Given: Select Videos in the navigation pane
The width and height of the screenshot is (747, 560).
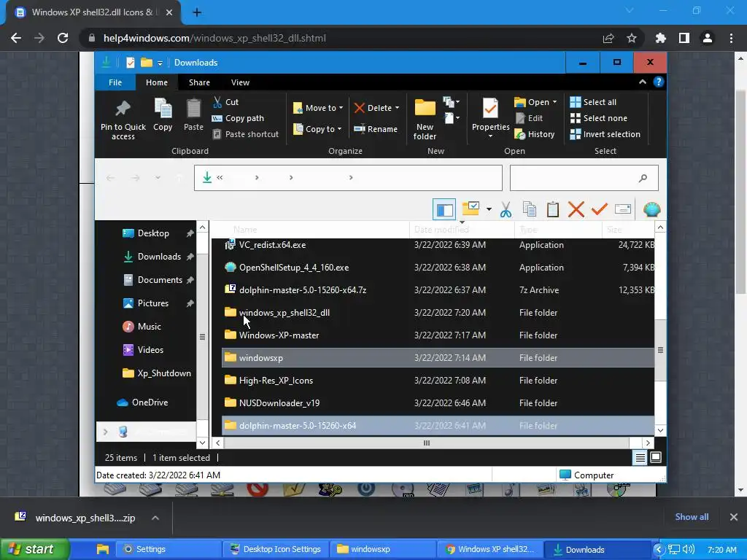Looking at the screenshot, I should coord(150,350).
